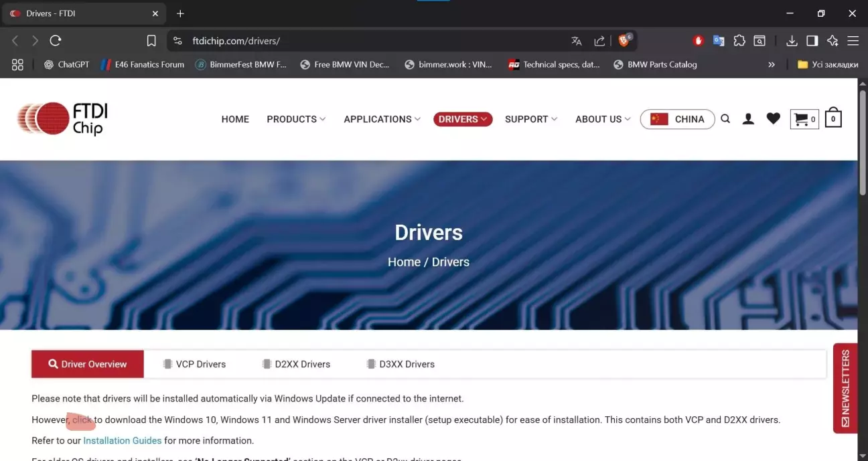Viewport: 868px width, 461px height.
Task: Open the Google Translate extension icon
Action: coord(719,41)
